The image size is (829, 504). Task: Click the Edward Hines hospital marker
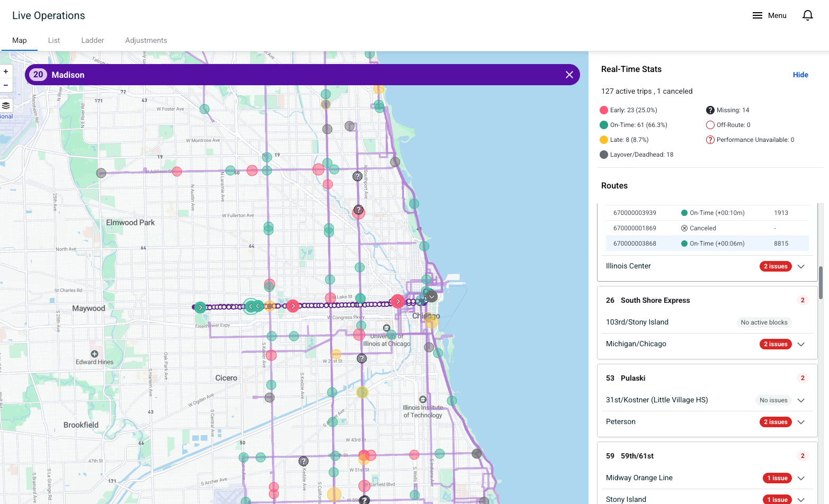click(94, 354)
